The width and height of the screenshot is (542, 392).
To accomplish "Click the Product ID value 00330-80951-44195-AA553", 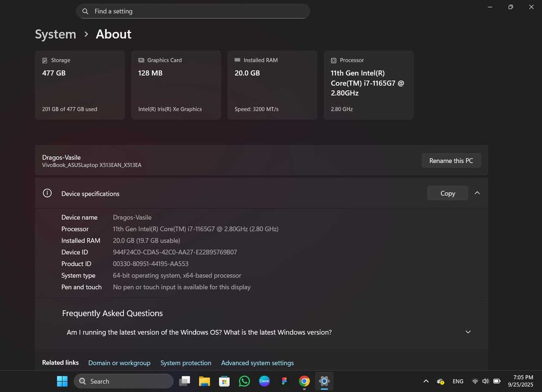I will (x=151, y=264).
